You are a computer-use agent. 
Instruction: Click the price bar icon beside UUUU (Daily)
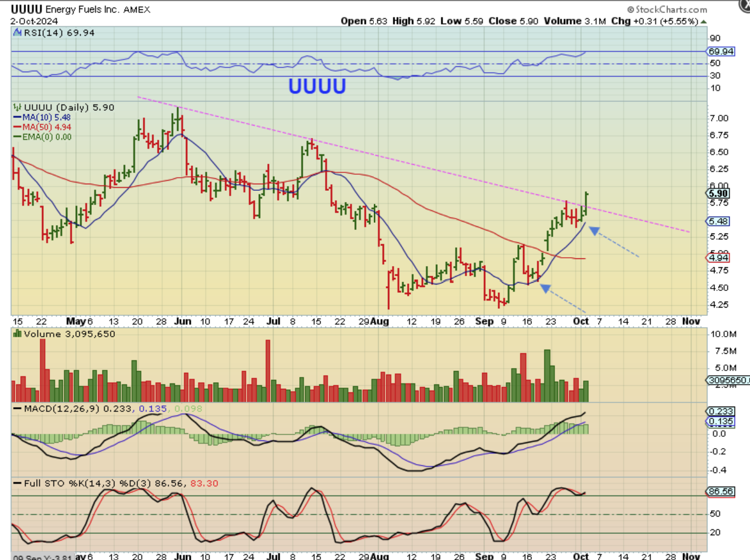[x=17, y=108]
